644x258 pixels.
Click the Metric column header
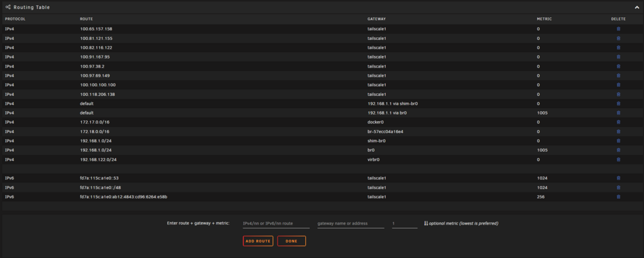pyautogui.click(x=544, y=19)
